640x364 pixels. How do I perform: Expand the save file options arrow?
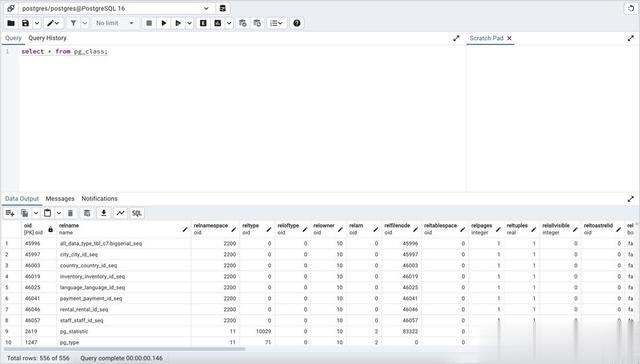coord(37,23)
